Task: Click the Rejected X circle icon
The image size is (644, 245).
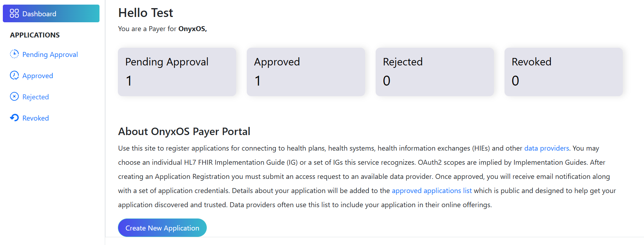Action: (14, 97)
